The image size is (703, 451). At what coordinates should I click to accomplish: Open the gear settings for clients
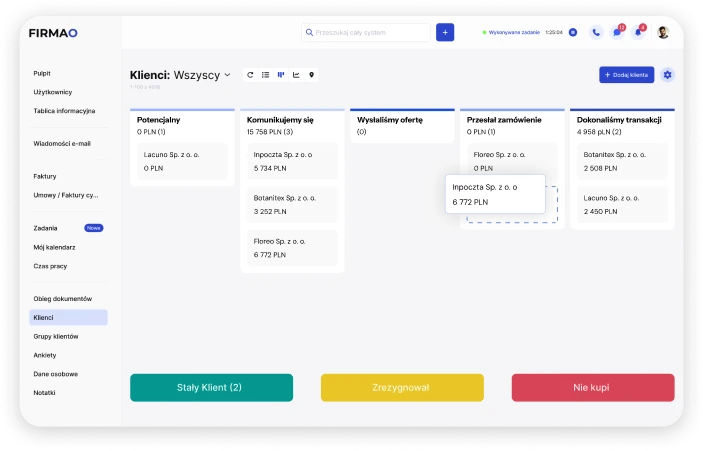pos(667,75)
